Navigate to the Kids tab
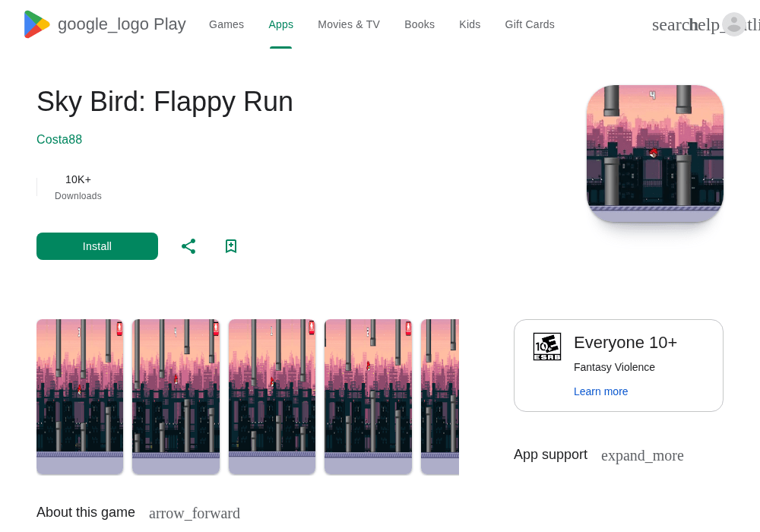Viewport: 760px width, 532px height. tap(470, 24)
